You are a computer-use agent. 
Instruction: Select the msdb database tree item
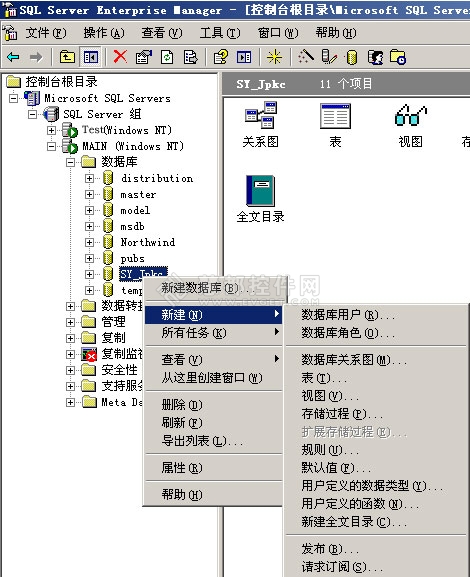(x=132, y=226)
